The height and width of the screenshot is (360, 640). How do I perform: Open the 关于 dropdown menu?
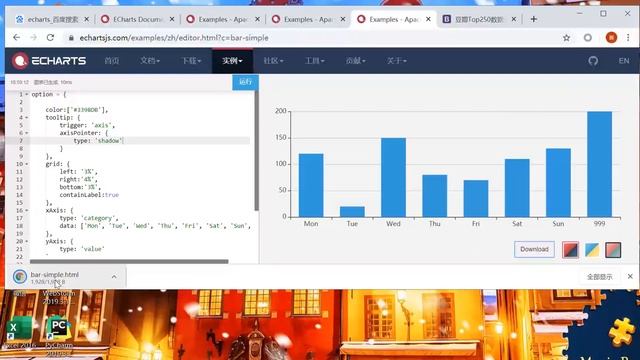coord(397,61)
